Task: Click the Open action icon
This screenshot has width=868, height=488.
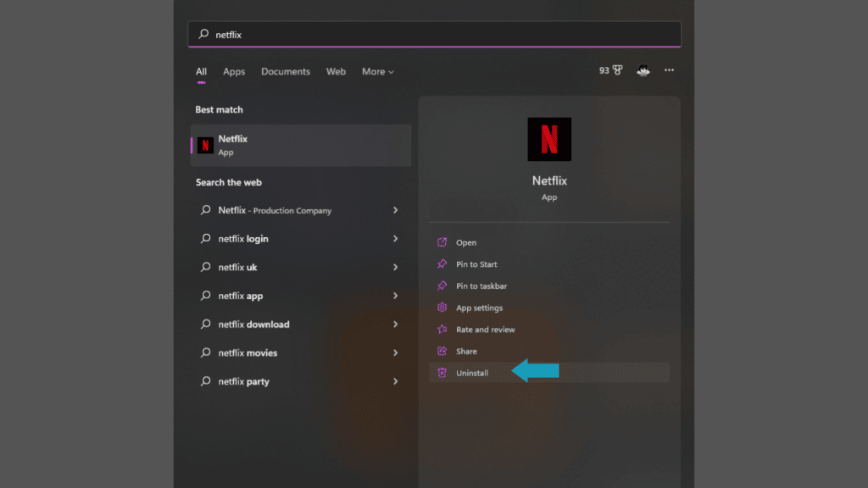Action: point(442,242)
